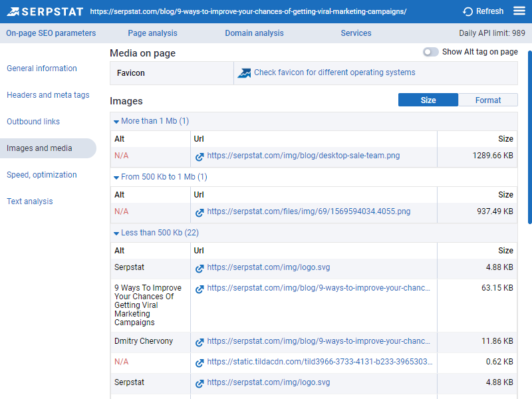The width and height of the screenshot is (532, 399).
Task: Open blog image link in 63.15 KB row
Action: pos(319,288)
